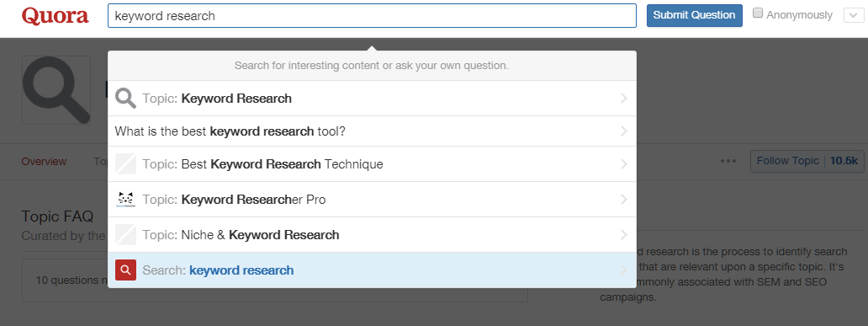The image size is (868, 326).
Task: Click the cat logo icon for Keyword Researcher Pro
Action: pyautogui.click(x=125, y=200)
